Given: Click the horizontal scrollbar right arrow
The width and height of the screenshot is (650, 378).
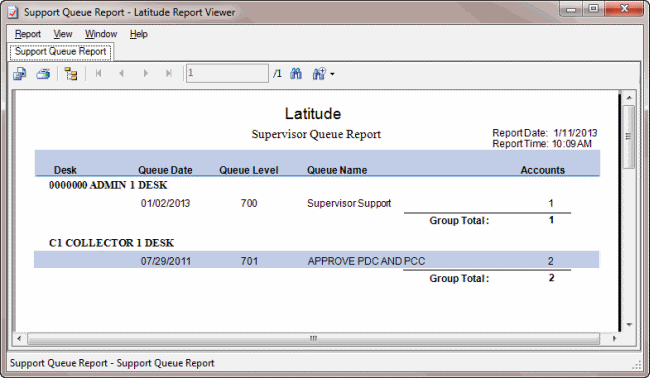Looking at the screenshot, I should 614,339.
